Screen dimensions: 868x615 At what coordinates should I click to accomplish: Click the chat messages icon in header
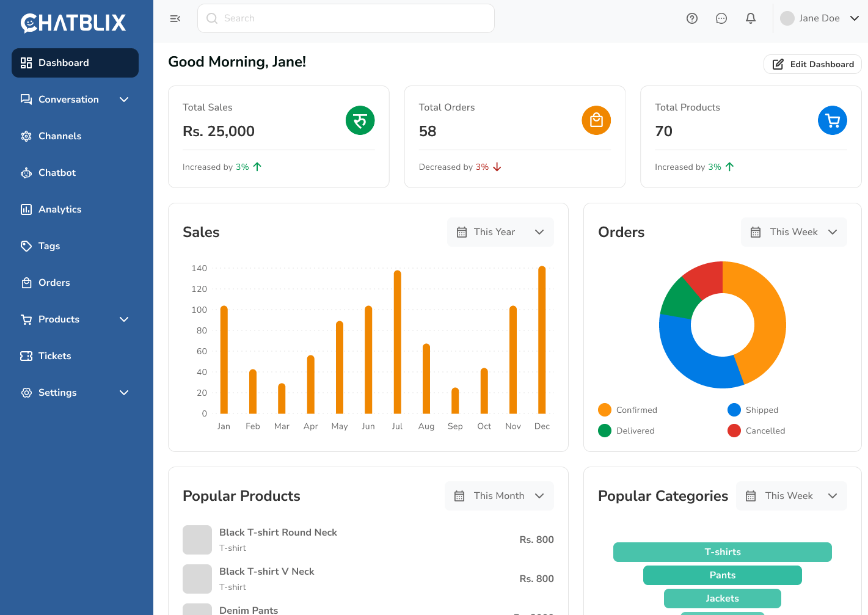(721, 18)
